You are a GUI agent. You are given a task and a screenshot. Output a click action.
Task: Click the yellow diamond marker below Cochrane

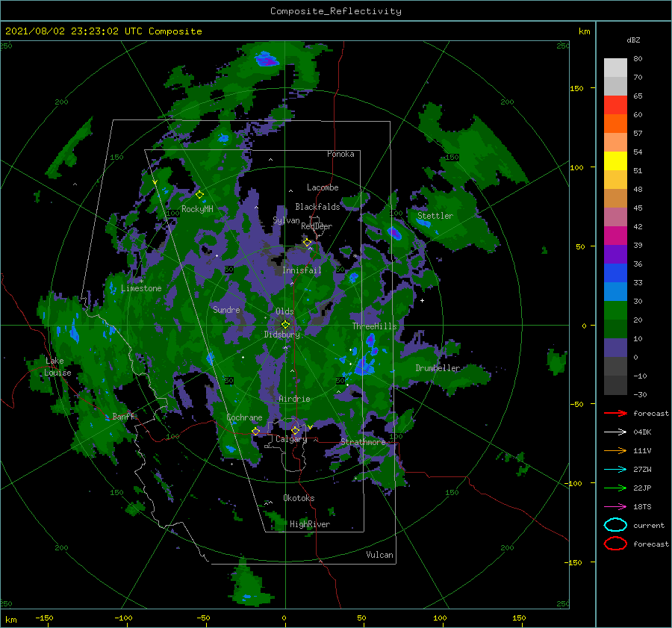255,431
